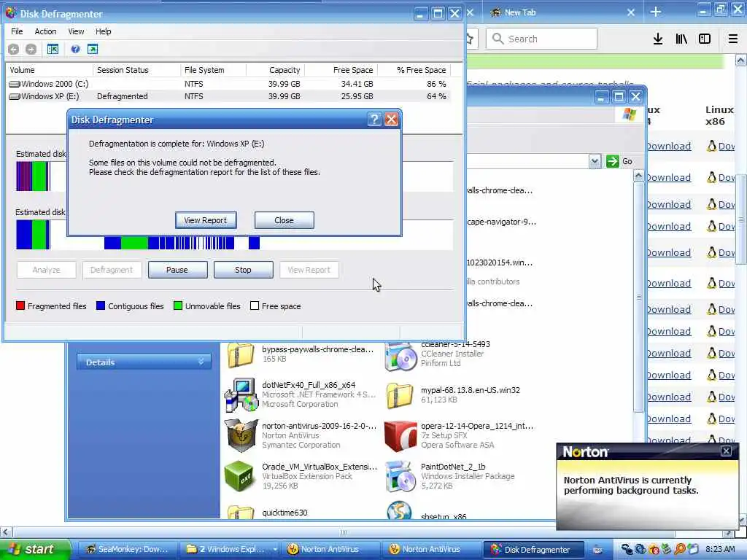
Task: Click the first Download link in the browser page
Action: (x=668, y=146)
